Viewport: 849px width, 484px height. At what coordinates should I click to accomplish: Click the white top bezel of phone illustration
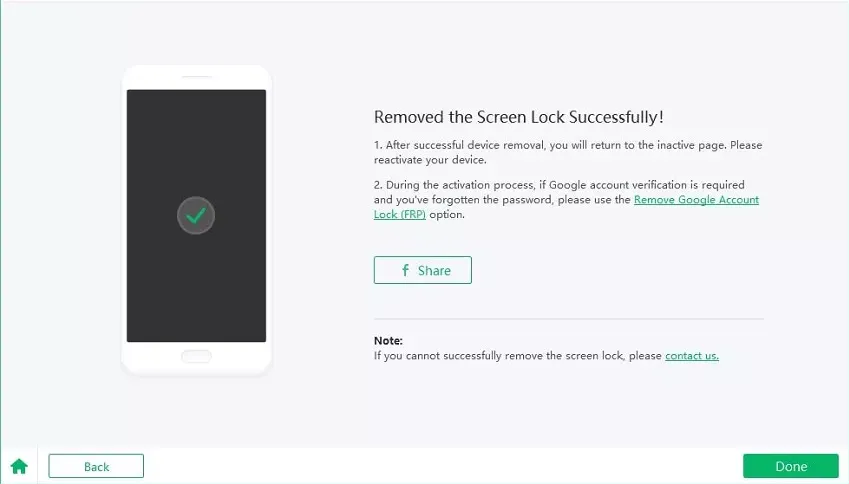(x=196, y=78)
